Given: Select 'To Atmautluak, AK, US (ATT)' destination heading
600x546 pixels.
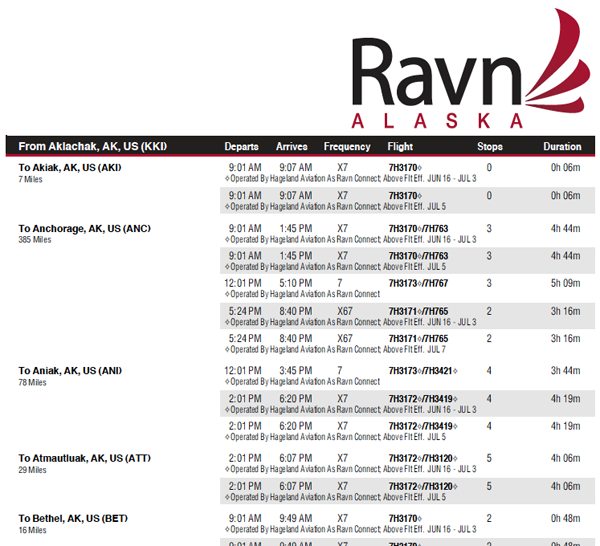Looking at the screenshot, I should pos(85,458).
